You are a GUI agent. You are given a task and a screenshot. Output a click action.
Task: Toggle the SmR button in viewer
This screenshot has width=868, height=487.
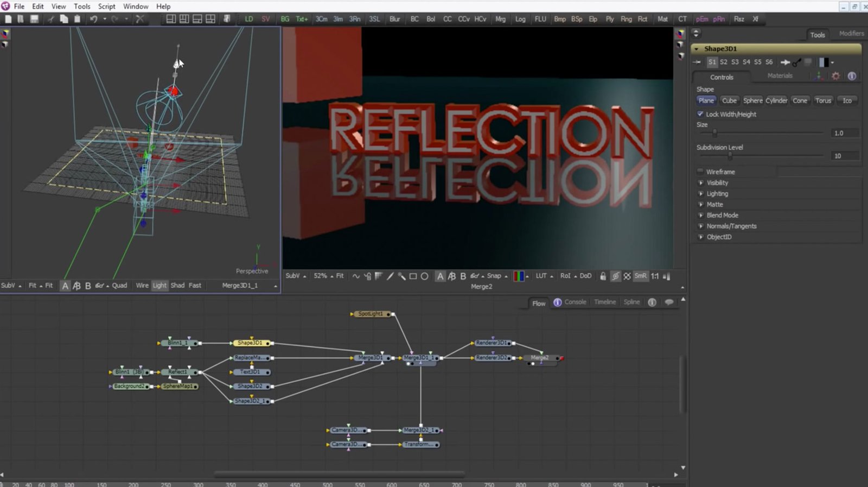[640, 276]
